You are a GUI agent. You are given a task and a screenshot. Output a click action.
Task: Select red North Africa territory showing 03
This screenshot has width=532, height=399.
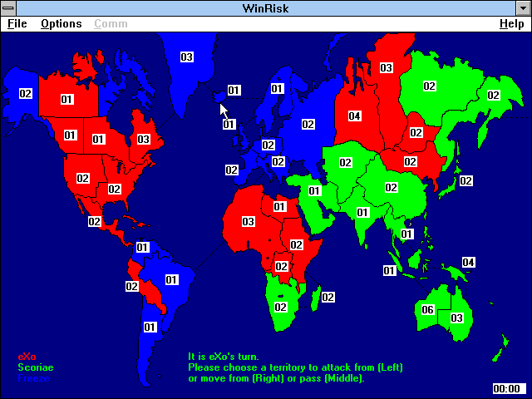click(x=248, y=222)
